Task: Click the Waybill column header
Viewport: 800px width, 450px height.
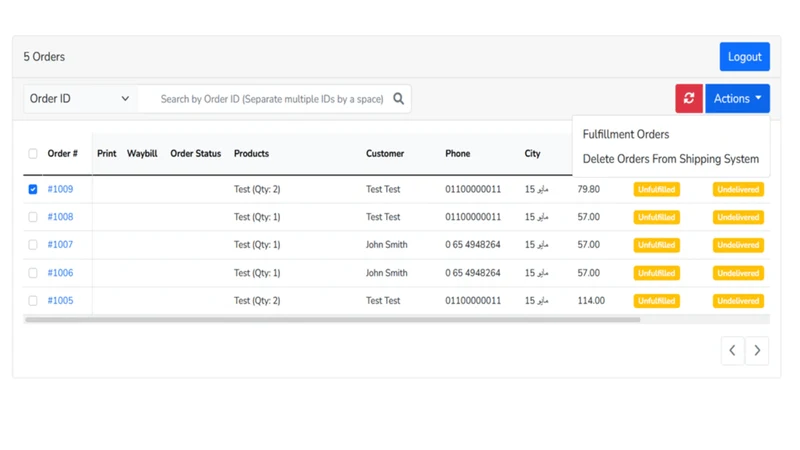Action: tap(142, 154)
